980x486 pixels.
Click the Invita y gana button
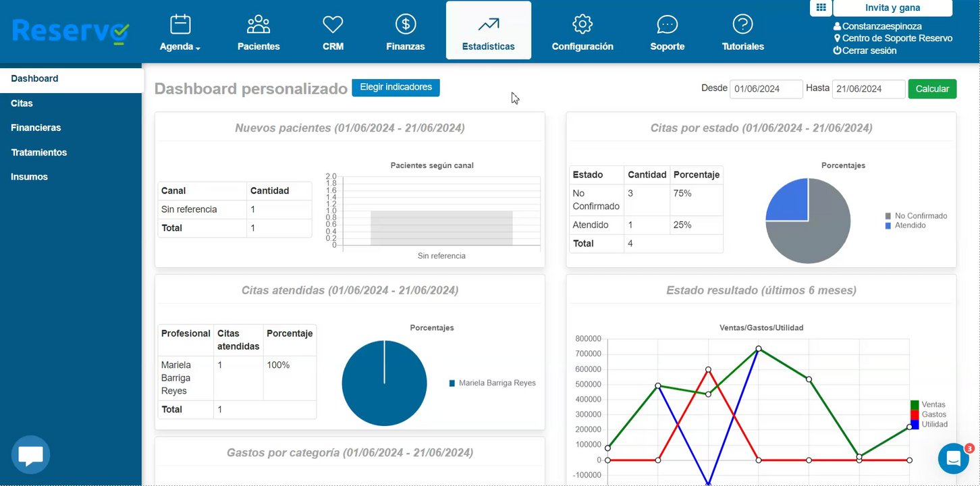pyautogui.click(x=892, y=8)
